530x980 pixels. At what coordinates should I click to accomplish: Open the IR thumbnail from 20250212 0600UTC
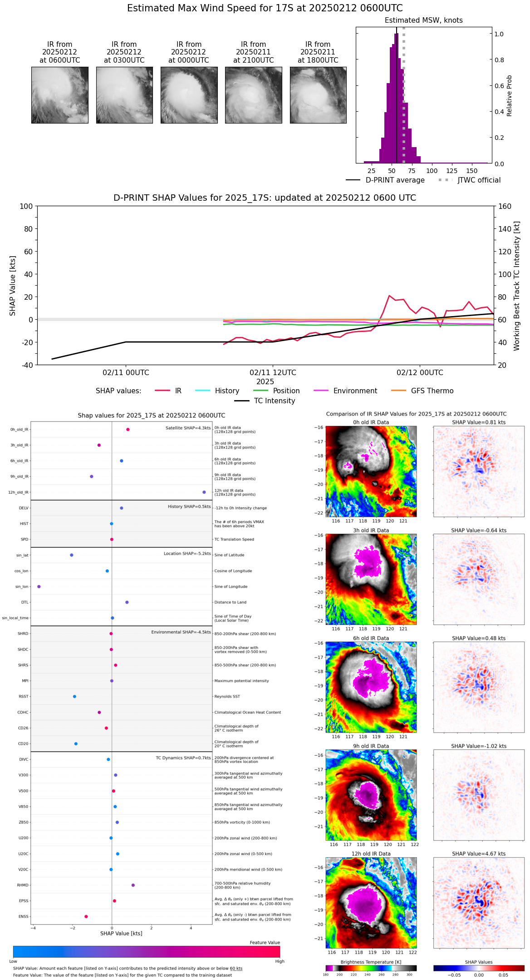(60, 95)
